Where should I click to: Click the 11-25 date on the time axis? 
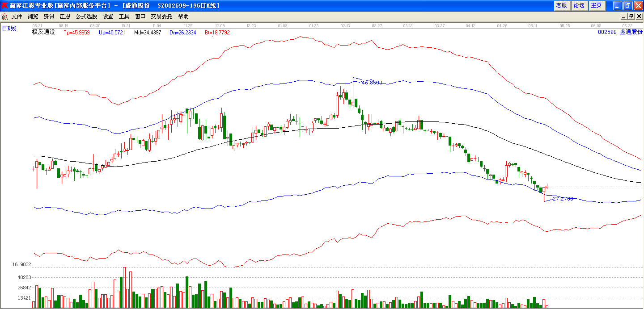(x=188, y=26)
